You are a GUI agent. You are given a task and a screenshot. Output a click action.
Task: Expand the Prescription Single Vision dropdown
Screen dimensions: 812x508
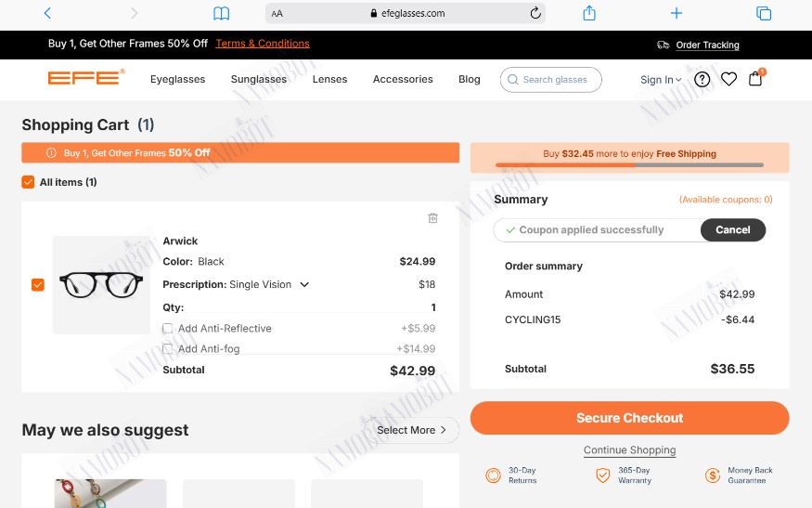(304, 284)
